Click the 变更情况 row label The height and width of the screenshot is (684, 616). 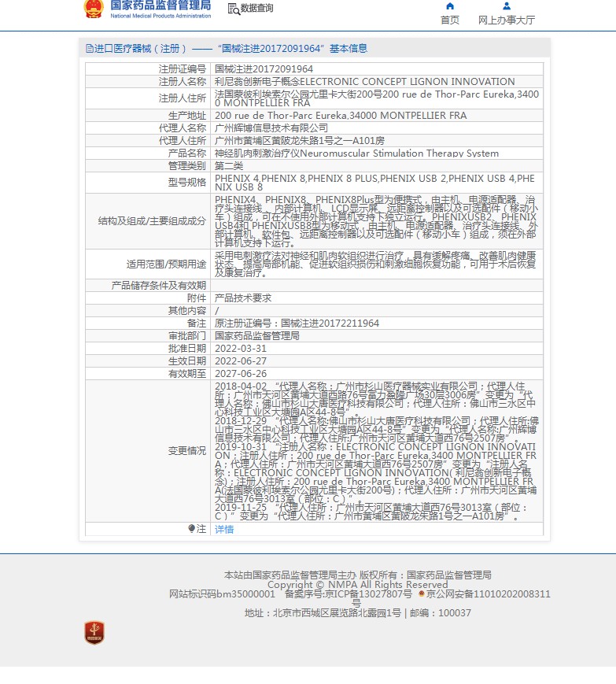187,451
